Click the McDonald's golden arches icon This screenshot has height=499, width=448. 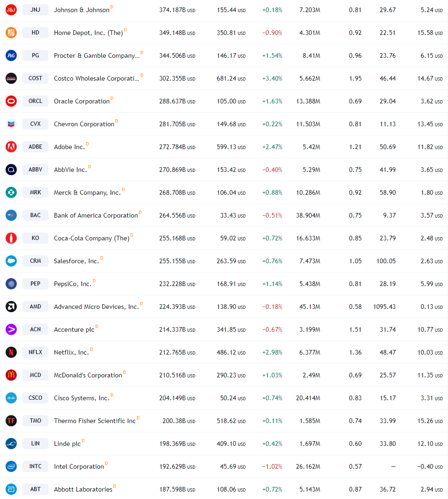(11, 375)
